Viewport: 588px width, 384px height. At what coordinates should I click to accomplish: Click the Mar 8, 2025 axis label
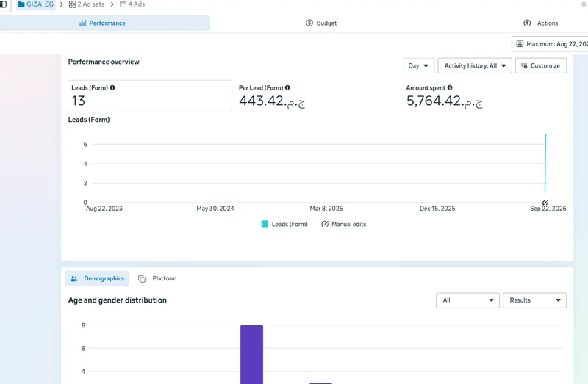(x=326, y=209)
